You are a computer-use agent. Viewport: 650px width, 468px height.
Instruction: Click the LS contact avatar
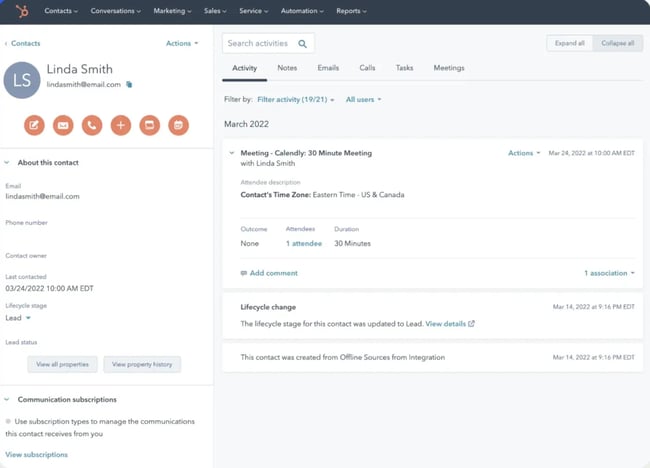click(22, 80)
